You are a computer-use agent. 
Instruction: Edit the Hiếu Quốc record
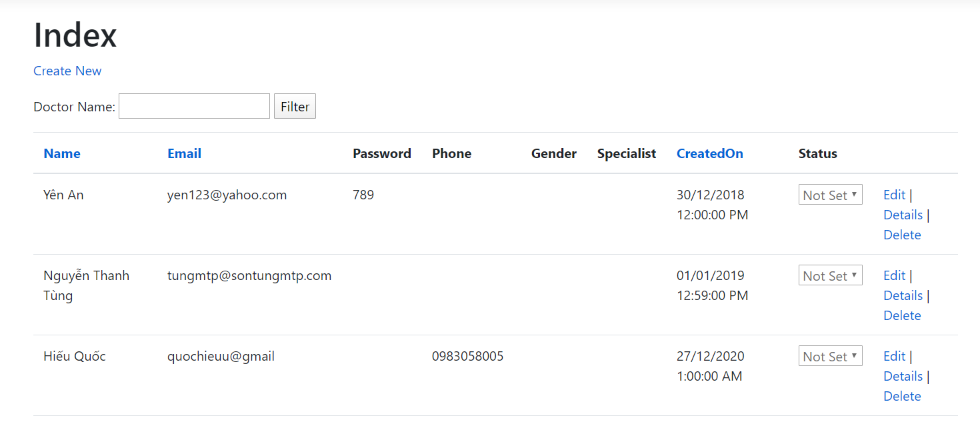[x=894, y=356]
